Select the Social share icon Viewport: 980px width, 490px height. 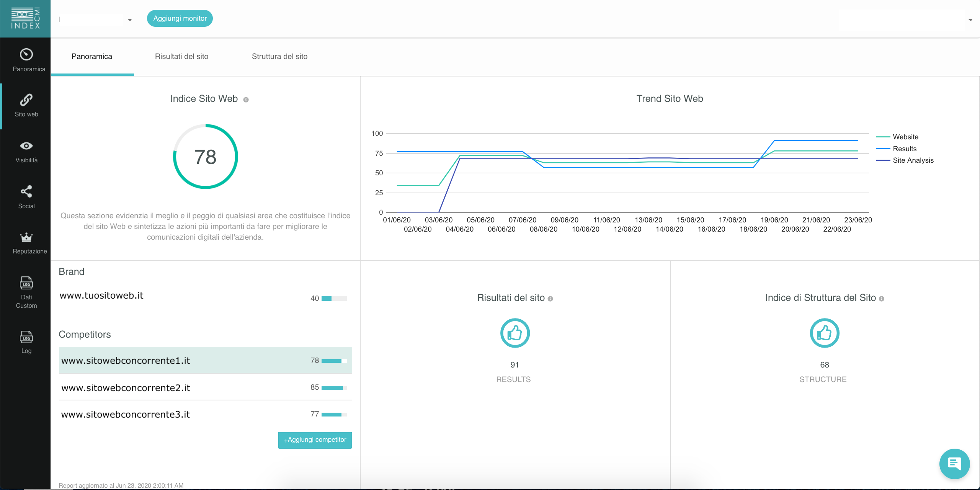26,191
